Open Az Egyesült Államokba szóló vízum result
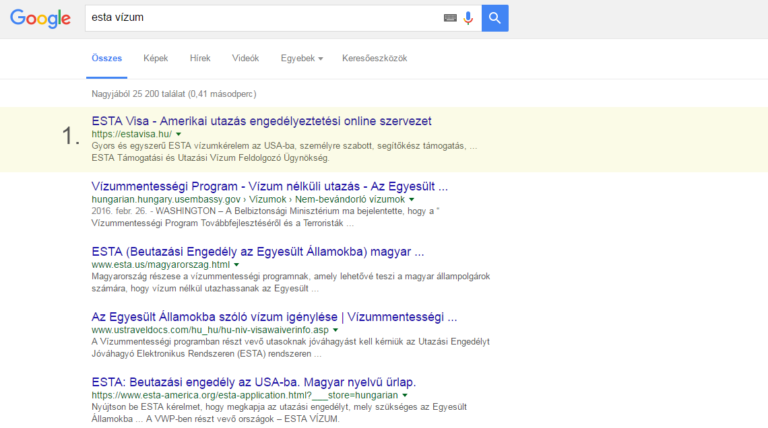 [x=274, y=317]
